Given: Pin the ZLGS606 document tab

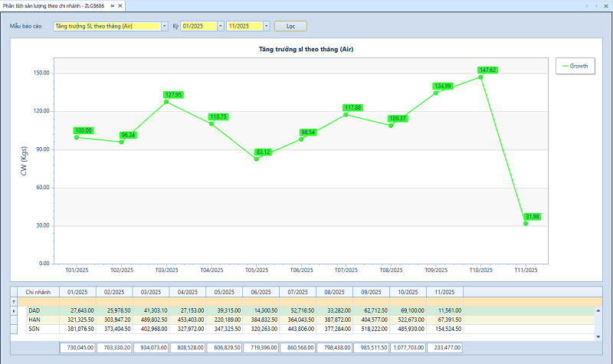Looking at the screenshot, I should (113, 5).
